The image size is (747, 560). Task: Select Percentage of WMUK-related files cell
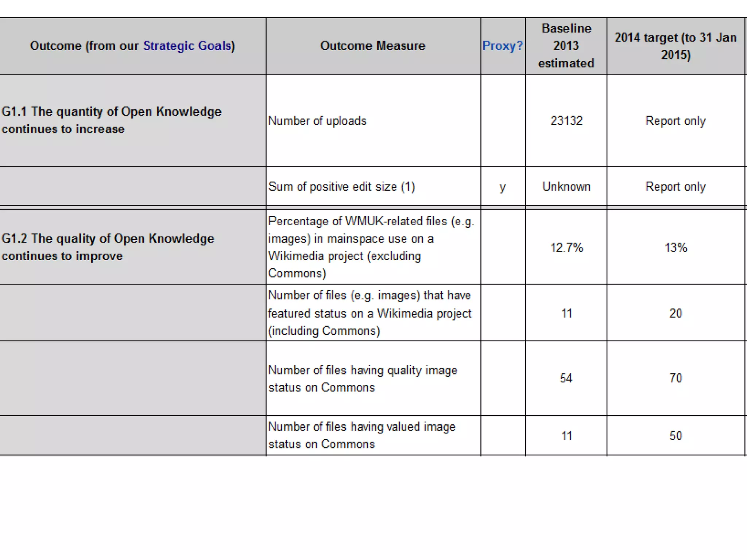pos(371,247)
